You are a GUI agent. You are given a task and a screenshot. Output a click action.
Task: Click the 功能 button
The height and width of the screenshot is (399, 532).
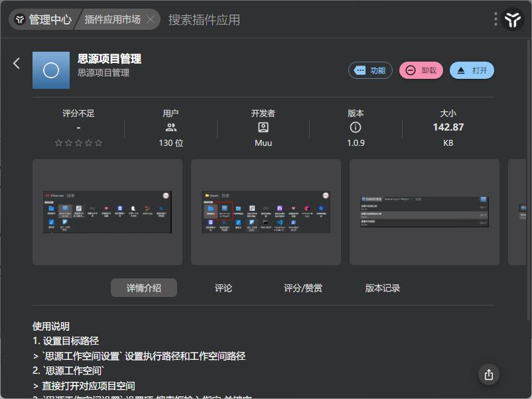[x=370, y=70]
